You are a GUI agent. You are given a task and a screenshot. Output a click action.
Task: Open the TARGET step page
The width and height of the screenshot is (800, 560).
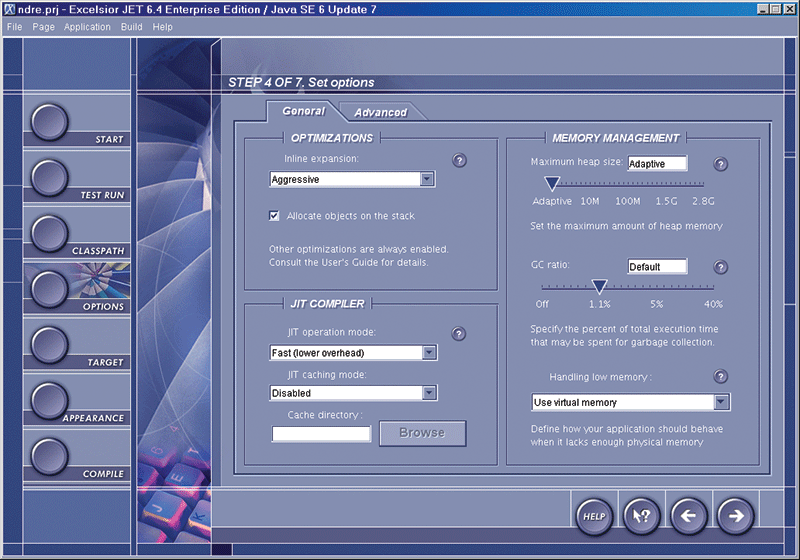click(50, 345)
